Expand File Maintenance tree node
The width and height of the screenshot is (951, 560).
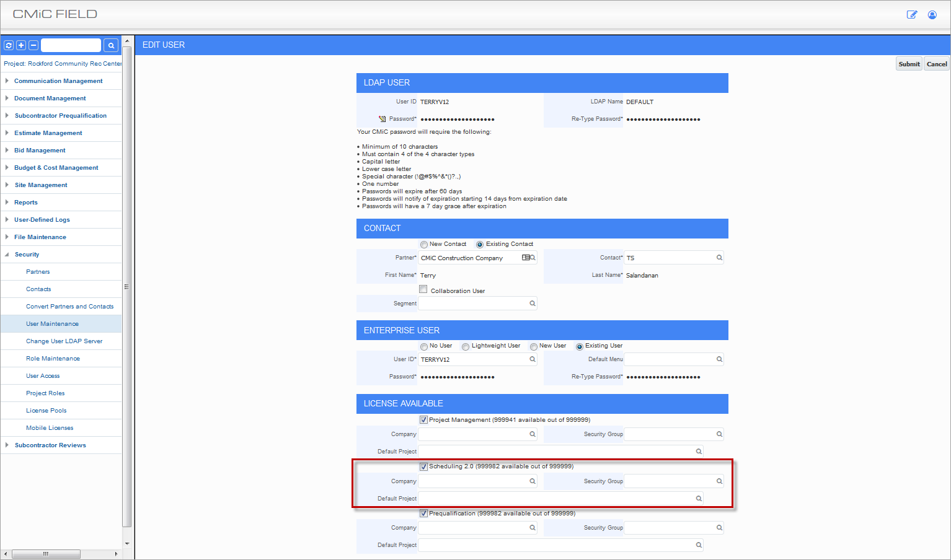7,237
